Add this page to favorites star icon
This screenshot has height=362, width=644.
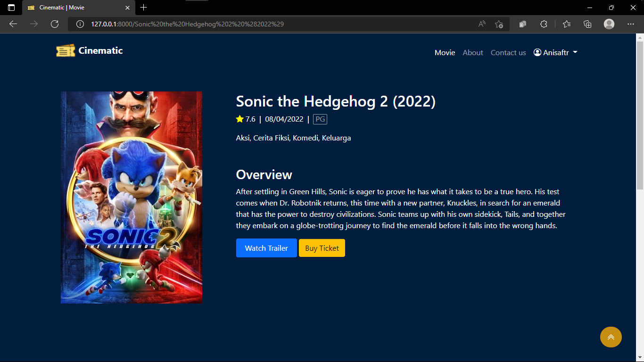pos(499,24)
